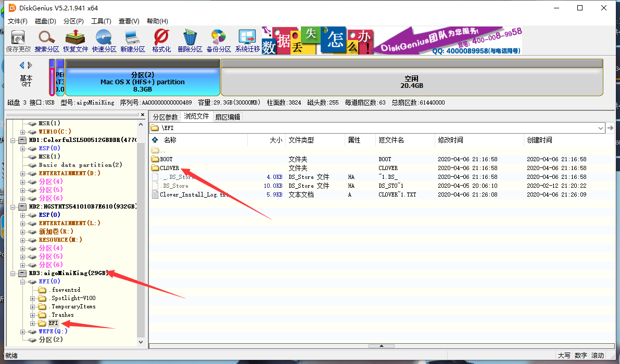Open the path history dropdown
620x364 pixels.
[x=601, y=128]
